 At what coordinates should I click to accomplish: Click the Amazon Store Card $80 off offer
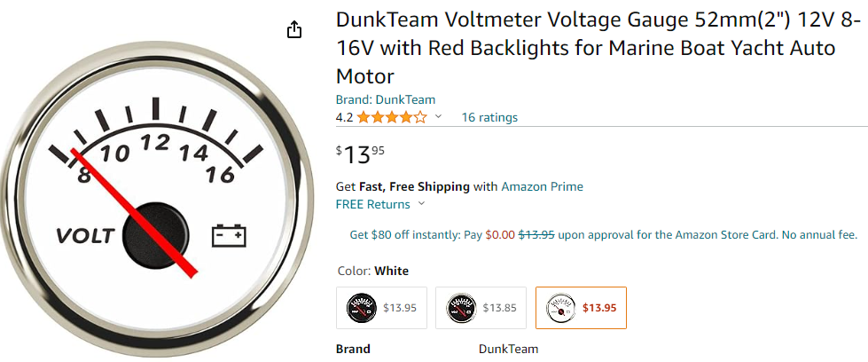point(603,235)
